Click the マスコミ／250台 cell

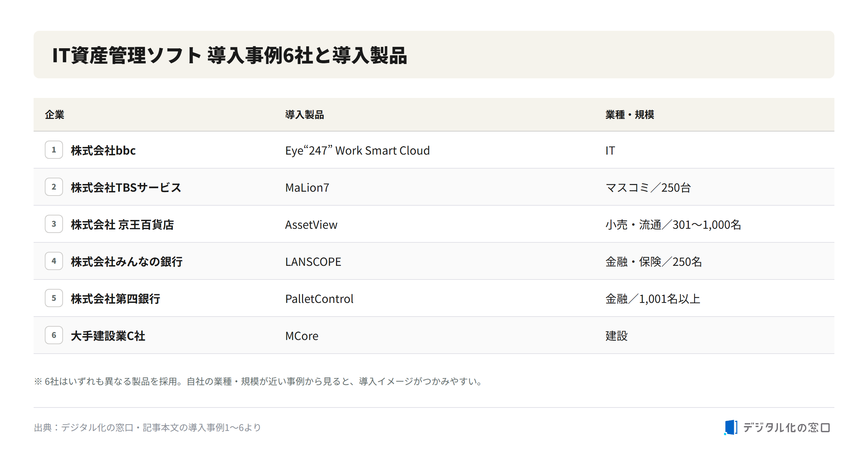pyautogui.click(x=648, y=187)
